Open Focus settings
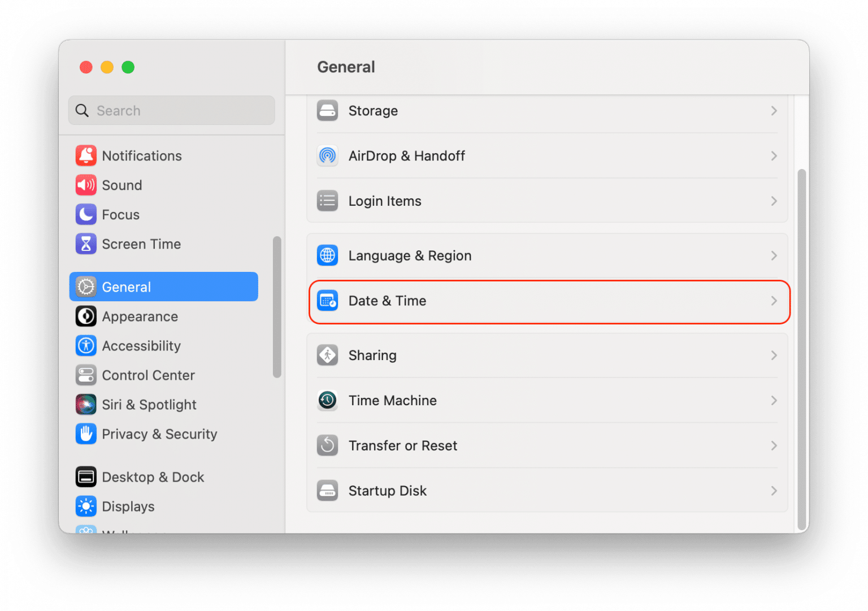The image size is (868, 611). (x=120, y=214)
